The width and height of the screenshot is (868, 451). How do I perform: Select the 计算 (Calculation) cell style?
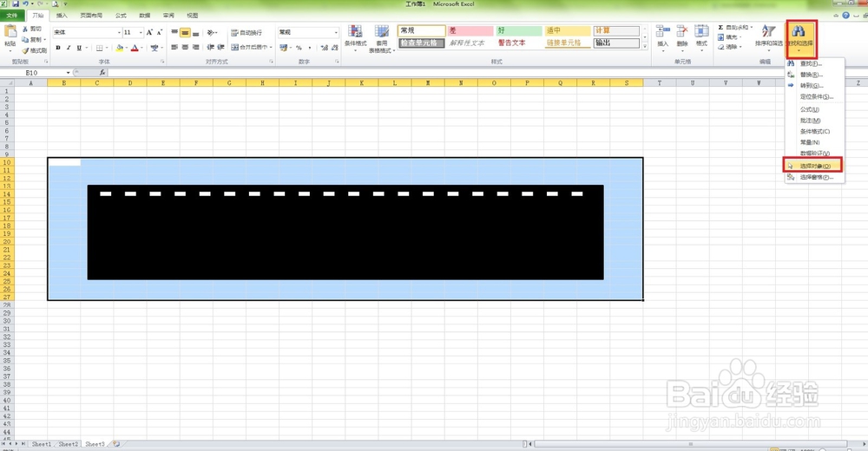(616, 31)
